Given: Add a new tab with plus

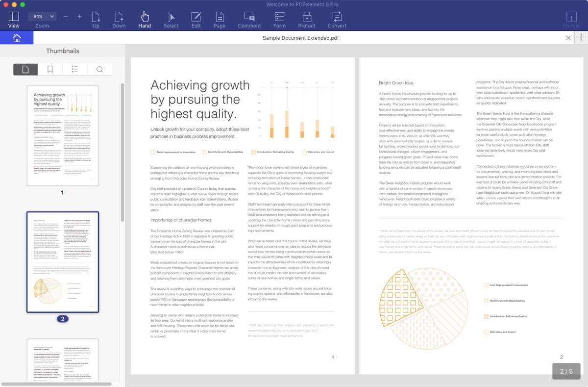Looking at the screenshot, I should pyautogui.click(x=581, y=37).
